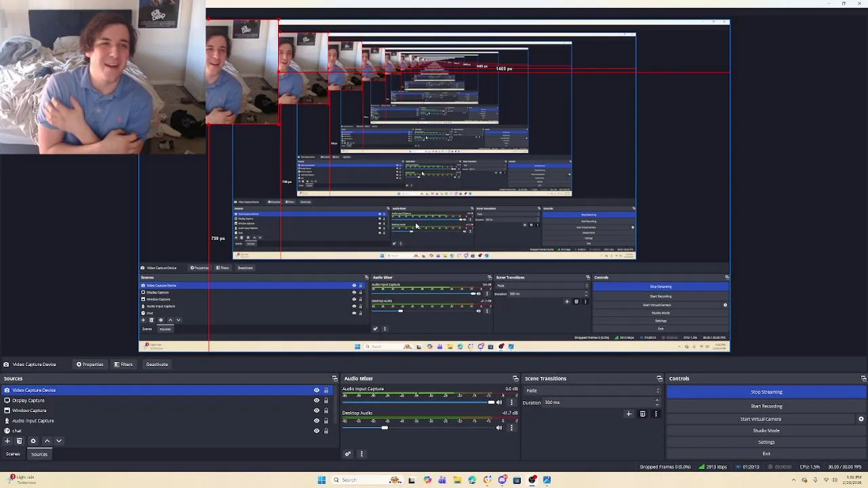Open advanced audio properties gears icon in Audio Mixer
The height and width of the screenshot is (488, 868).
tap(348, 454)
